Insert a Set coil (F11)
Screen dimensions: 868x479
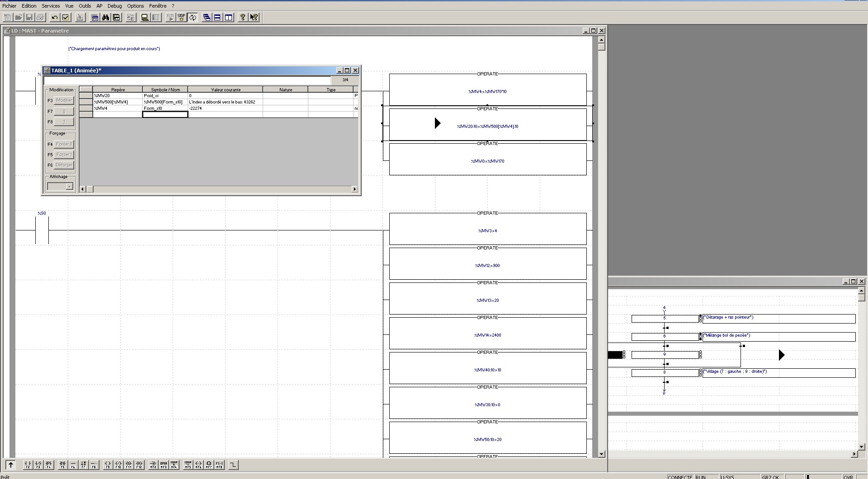click(129, 465)
